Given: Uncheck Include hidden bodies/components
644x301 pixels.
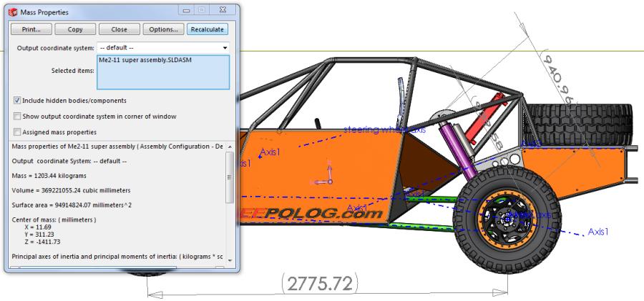Looking at the screenshot, I should tap(17, 101).
